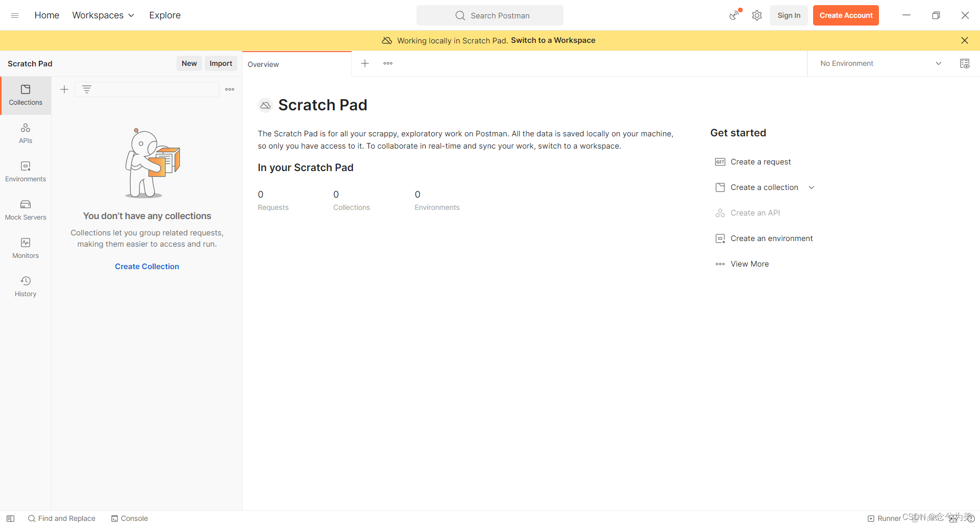Open the Console
The width and height of the screenshot is (980, 526).
click(130, 518)
